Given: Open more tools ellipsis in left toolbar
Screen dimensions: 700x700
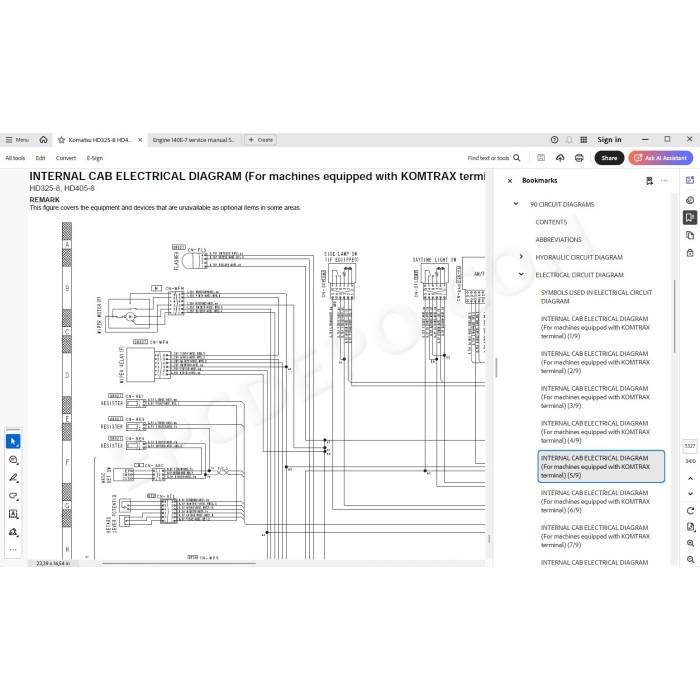Looking at the screenshot, I should point(13,550).
